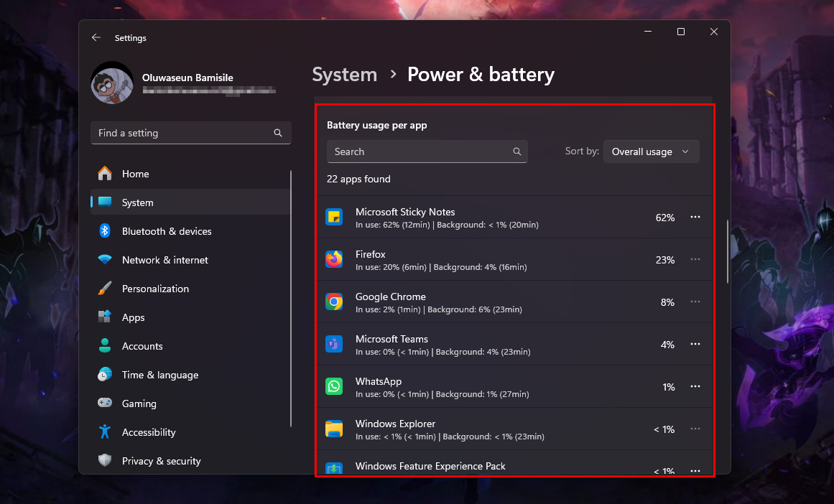Open more options for Microsoft Teams

(695, 344)
